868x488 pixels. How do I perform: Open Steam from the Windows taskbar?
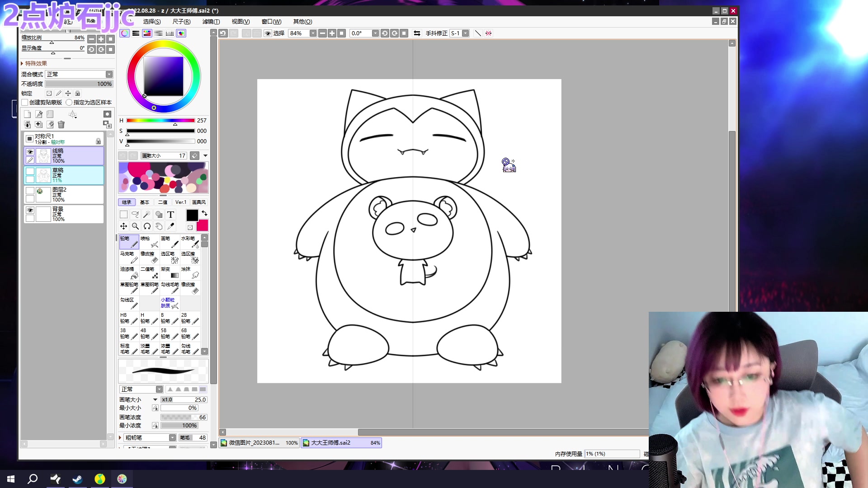click(77, 479)
